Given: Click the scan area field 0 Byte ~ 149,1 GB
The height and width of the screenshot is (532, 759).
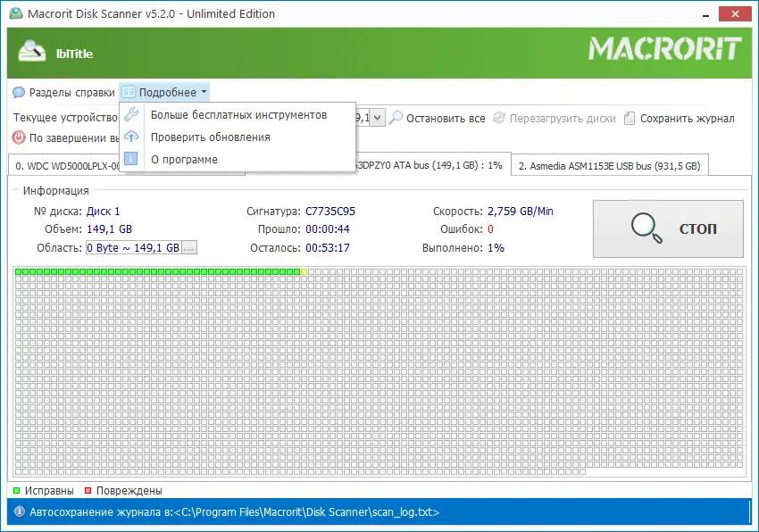Looking at the screenshot, I should coord(134,248).
